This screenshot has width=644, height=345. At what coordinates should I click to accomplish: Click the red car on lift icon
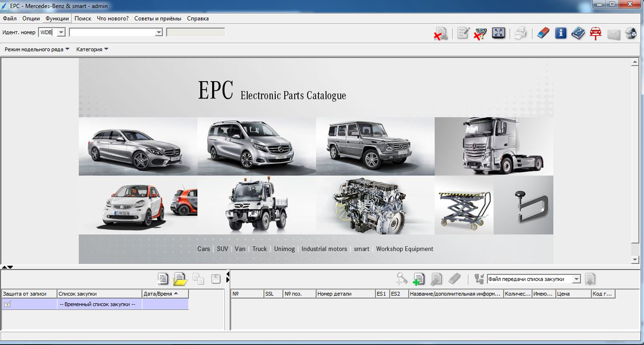coord(595,34)
